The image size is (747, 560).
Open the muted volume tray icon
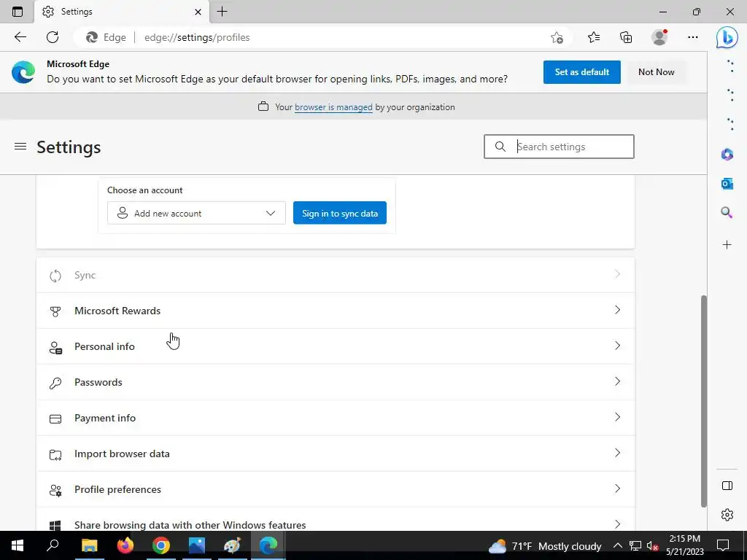652,545
